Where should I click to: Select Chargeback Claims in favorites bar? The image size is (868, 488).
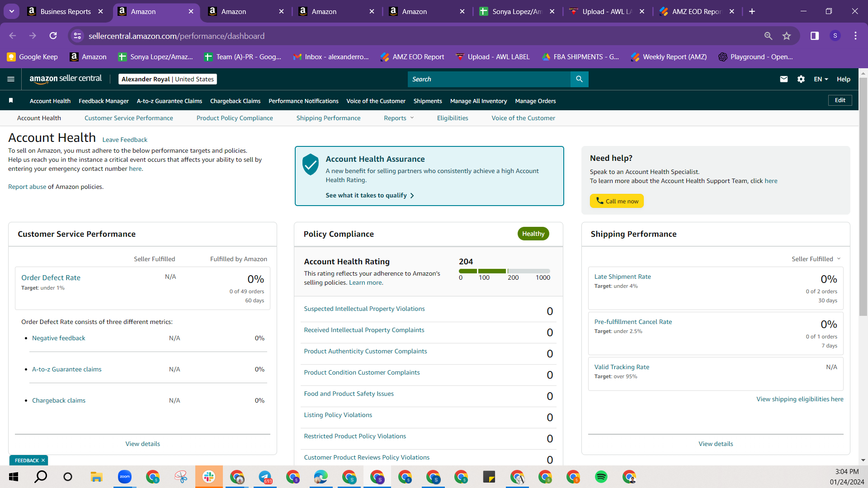235,101
